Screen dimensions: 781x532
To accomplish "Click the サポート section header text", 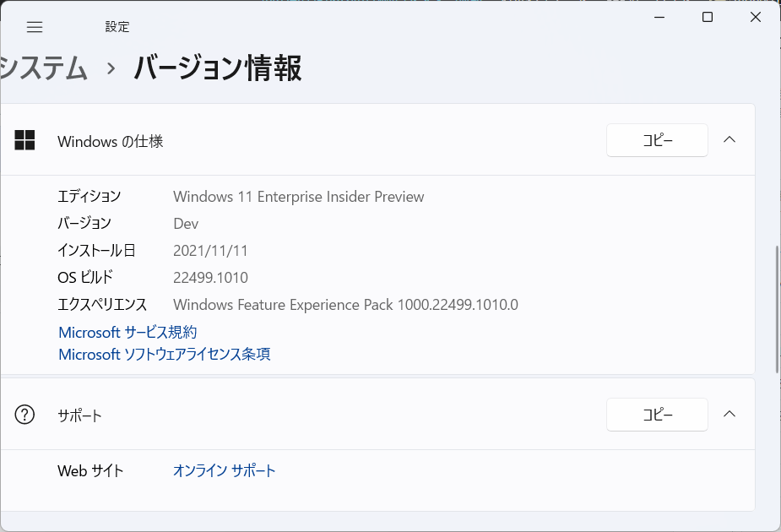I will point(79,415).
